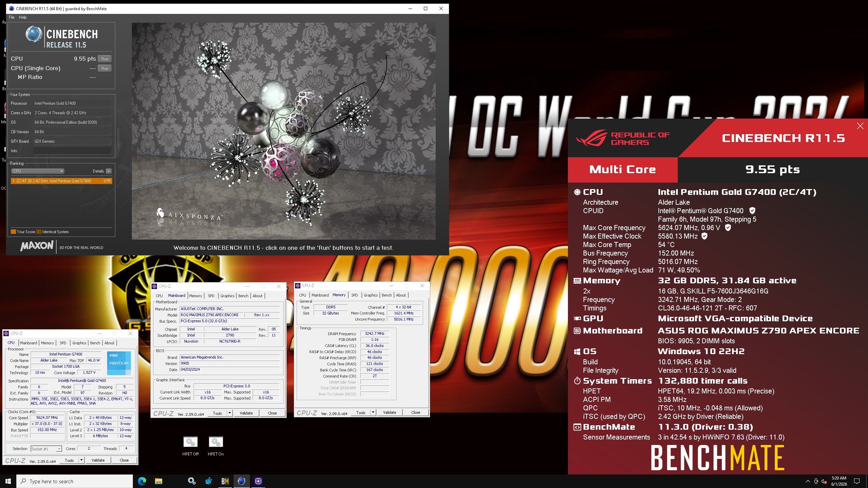The width and height of the screenshot is (868, 488).
Task: Run the CPU multi-core test in Cinebench
Action: pos(105,59)
